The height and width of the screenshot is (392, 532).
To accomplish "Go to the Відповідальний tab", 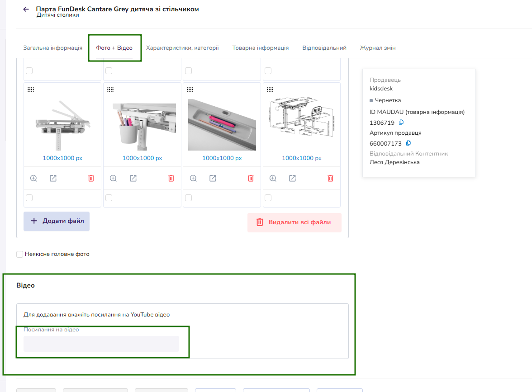I will tap(324, 48).
